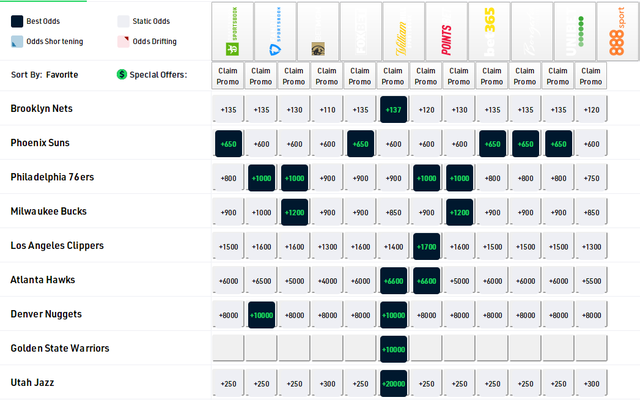Select the William Hill sportsbook logo
The image size is (640, 400).
click(404, 29)
